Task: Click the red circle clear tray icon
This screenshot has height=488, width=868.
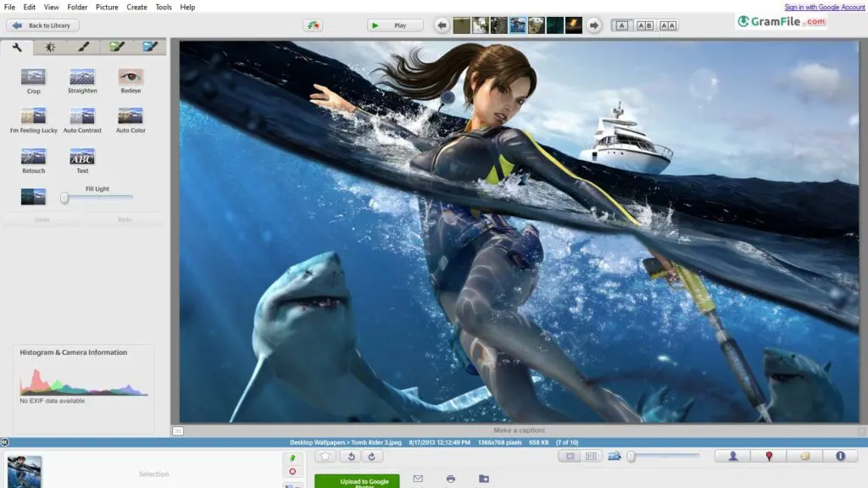Action: pos(292,471)
